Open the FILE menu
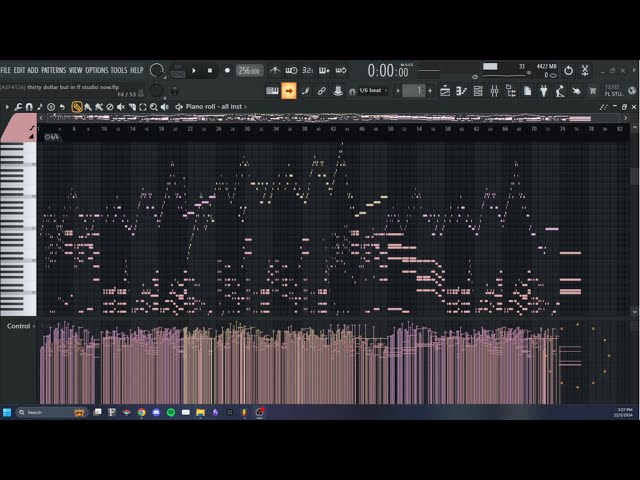Screen dimensions: 640x480 (x=6, y=70)
